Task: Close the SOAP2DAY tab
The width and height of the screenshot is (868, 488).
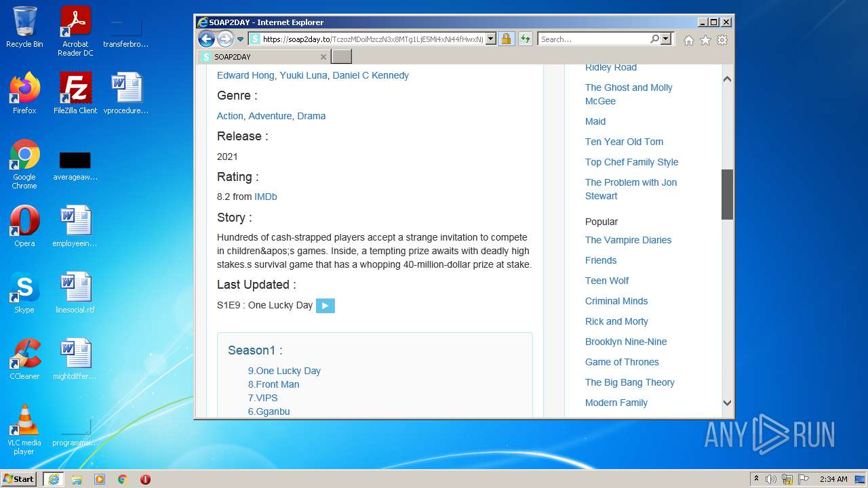Action: (323, 57)
